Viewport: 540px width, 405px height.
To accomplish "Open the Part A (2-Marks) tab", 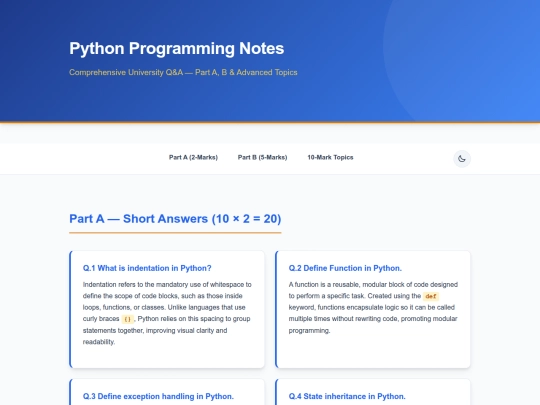I will tap(193, 157).
